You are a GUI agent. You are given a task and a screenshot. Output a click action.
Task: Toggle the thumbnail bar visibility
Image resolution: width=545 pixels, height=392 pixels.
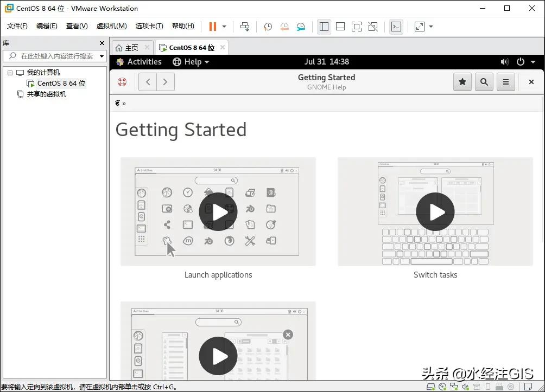(x=340, y=26)
